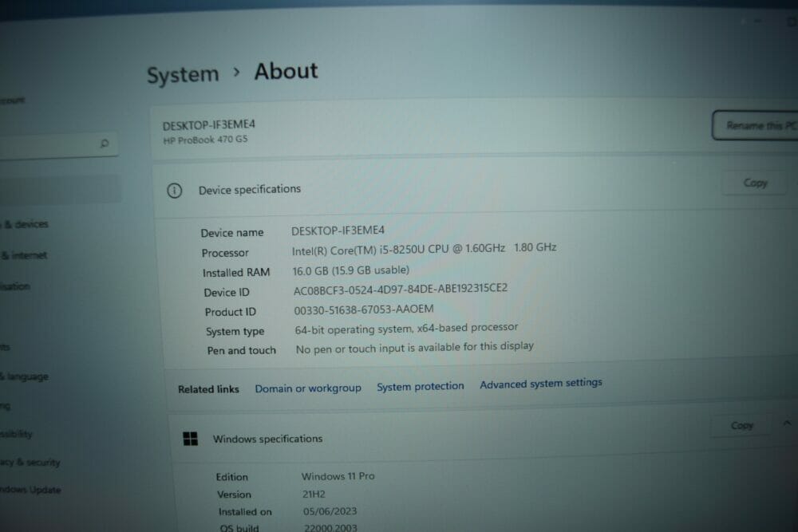
Task: Select the Device ID value AC08BCF3-0524-4D97
Action: tap(401, 289)
